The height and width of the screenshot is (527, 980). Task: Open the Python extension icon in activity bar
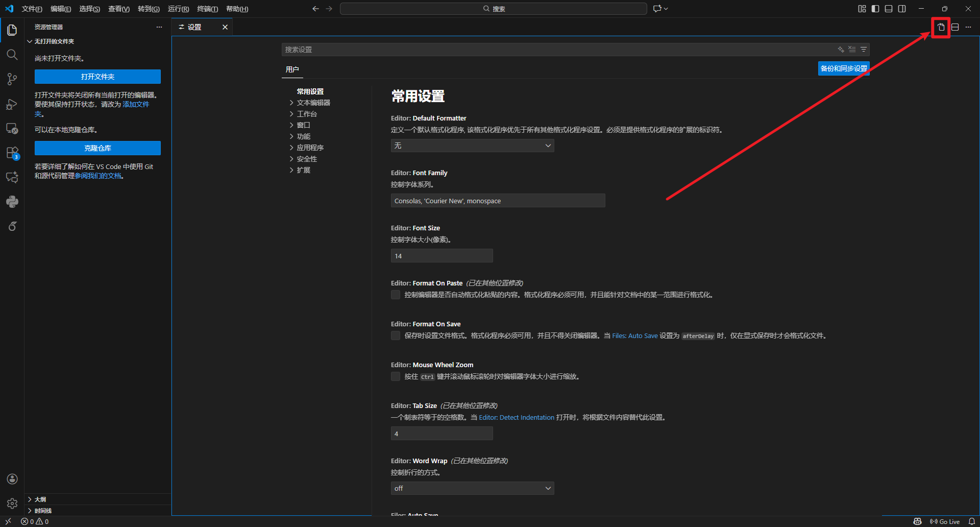point(12,202)
